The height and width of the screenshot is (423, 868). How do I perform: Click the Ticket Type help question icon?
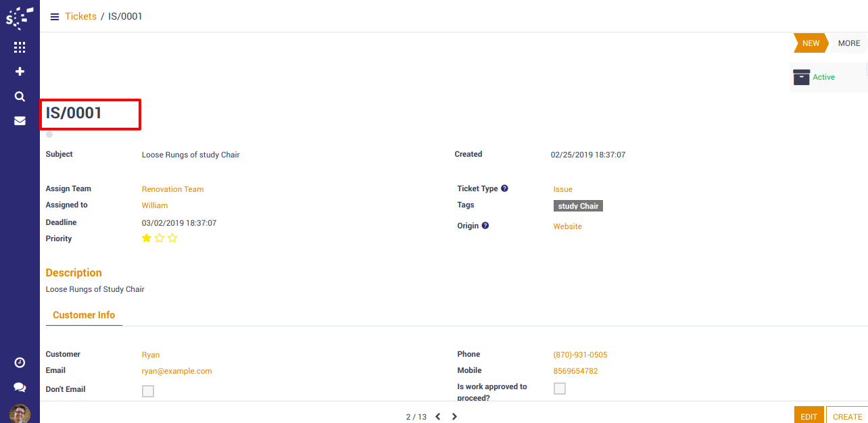(504, 189)
